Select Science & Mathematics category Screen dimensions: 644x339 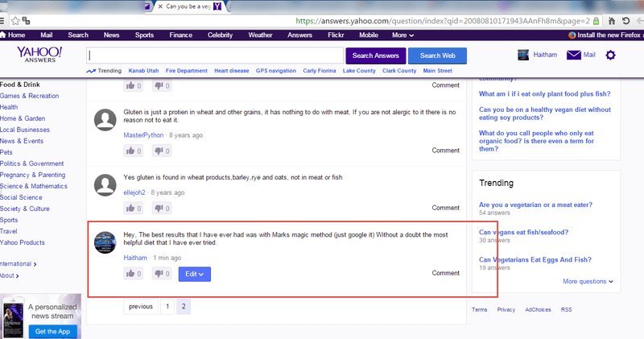click(x=34, y=186)
